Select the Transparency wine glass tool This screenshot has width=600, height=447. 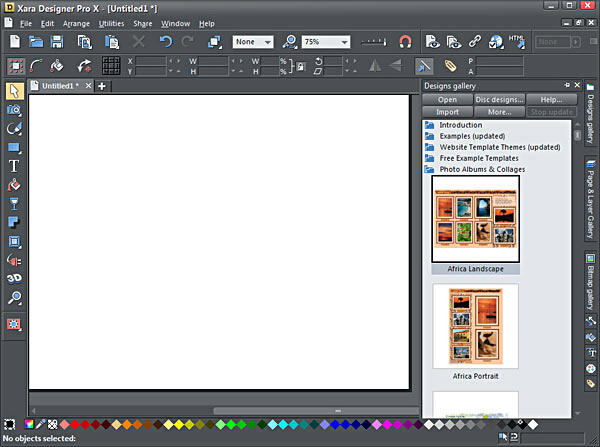[14, 204]
